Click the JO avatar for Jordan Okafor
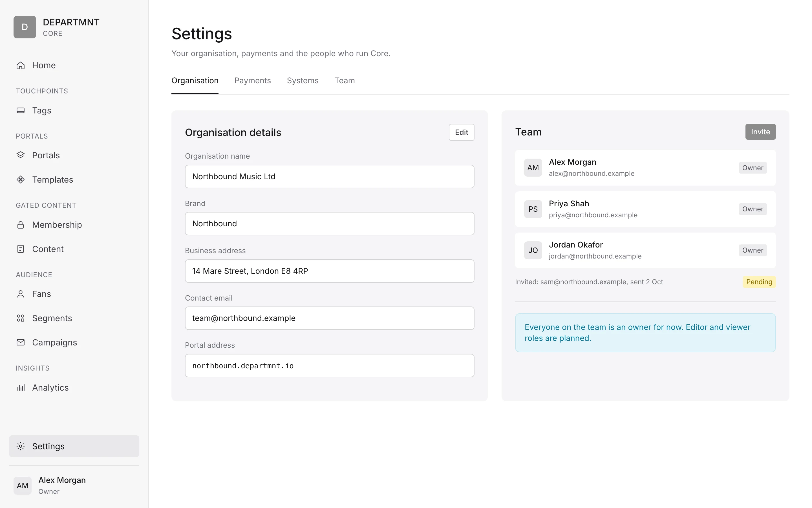This screenshot has height=508, width=812. (x=533, y=250)
